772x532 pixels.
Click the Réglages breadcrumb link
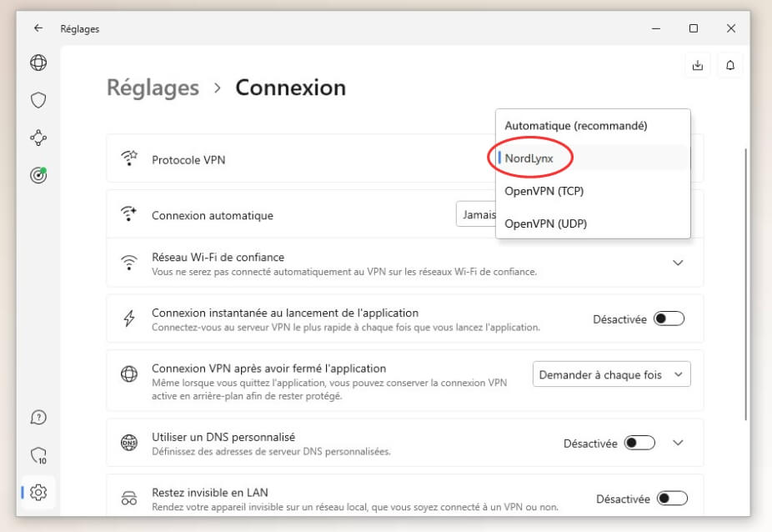pyautogui.click(x=153, y=88)
